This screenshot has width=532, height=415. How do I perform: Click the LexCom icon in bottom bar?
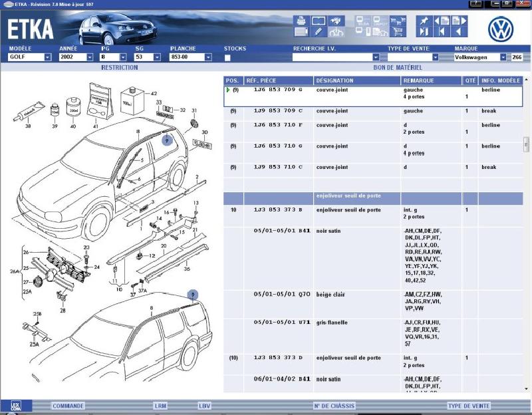(x=15, y=406)
